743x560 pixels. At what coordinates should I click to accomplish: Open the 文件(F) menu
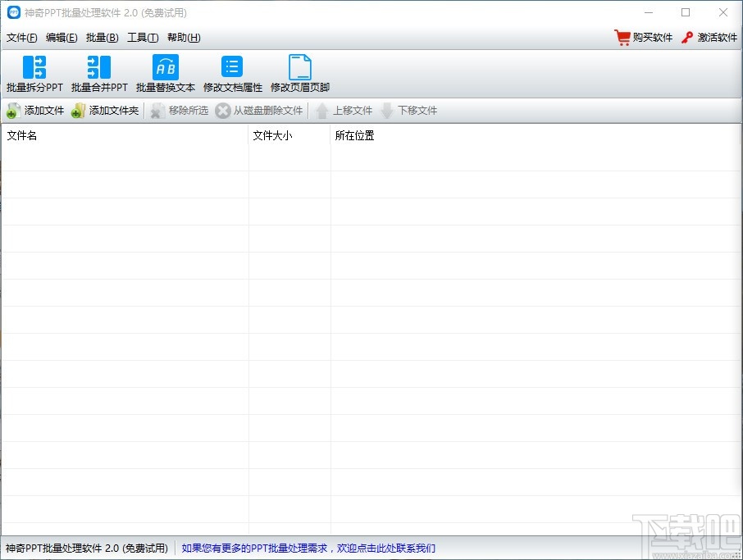[22, 38]
